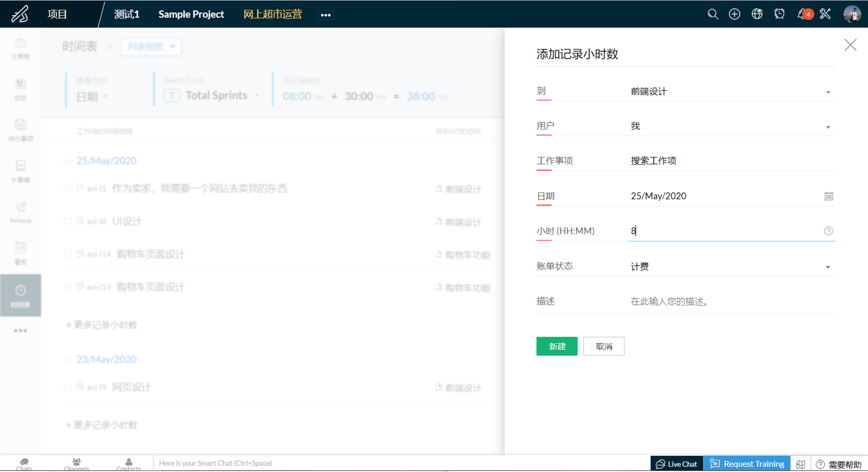Check the avl-I1 seller story checkbox
This screenshot has height=472, width=868.
click(68, 188)
